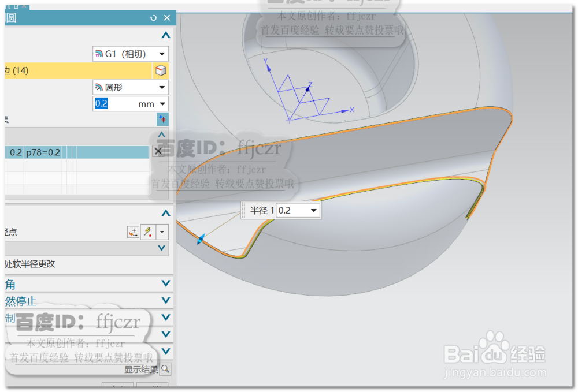Open the mm unit dropdown arrow

coord(162,104)
